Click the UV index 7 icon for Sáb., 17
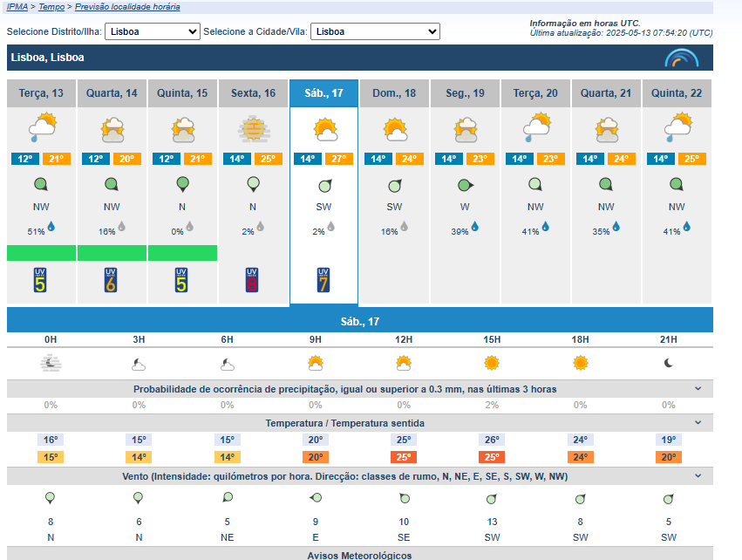The image size is (742, 560). pyautogui.click(x=323, y=280)
